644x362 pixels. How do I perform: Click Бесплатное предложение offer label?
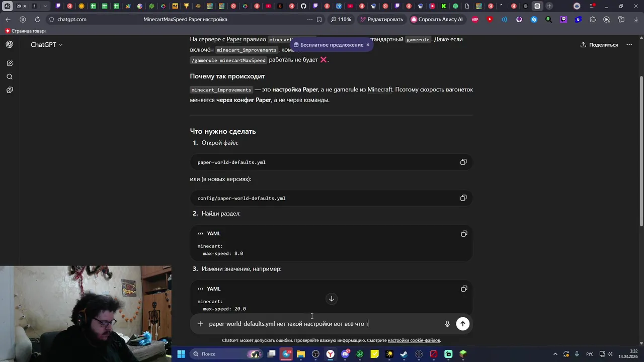coord(332,45)
